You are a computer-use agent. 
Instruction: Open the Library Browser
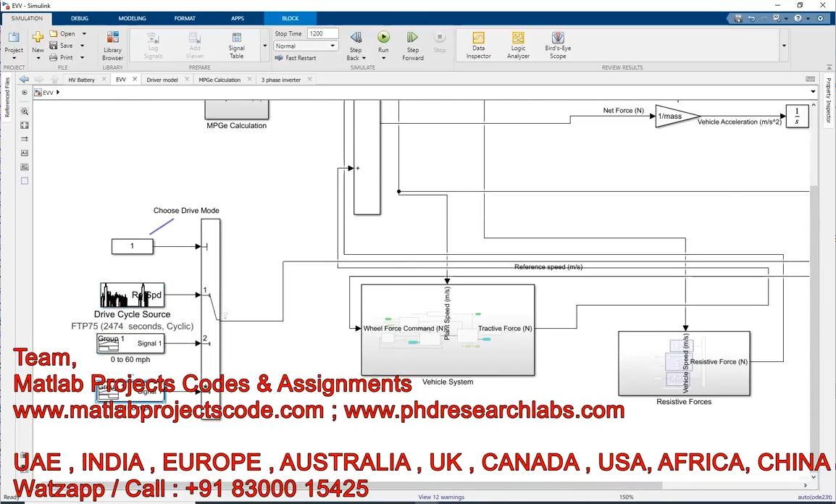[x=112, y=45]
